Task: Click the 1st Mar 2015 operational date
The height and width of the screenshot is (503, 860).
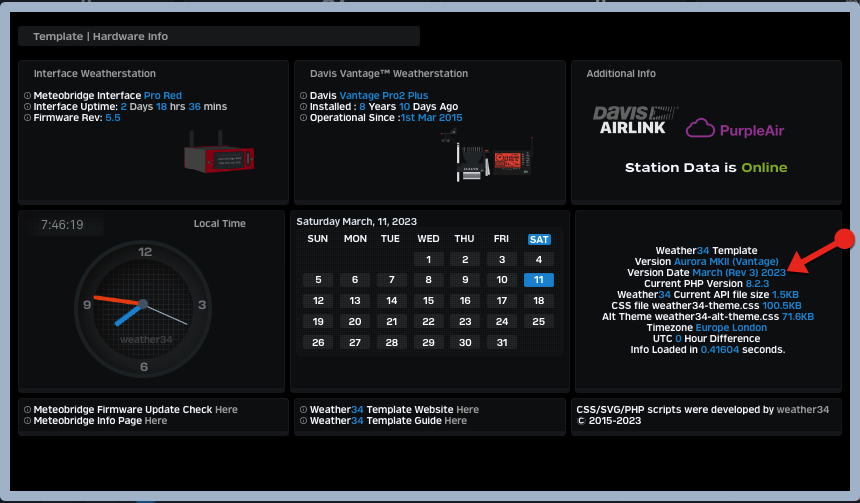Action: coord(432,117)
